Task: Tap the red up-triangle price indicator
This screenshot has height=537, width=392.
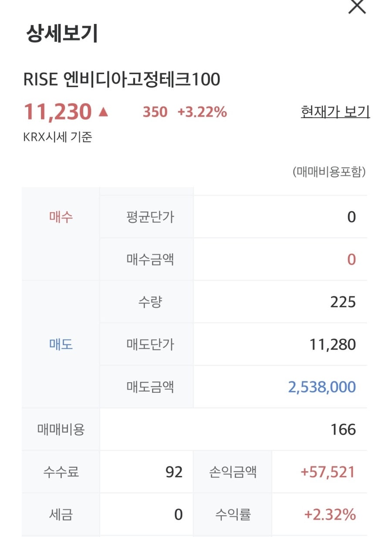Action: click(103, 112)
